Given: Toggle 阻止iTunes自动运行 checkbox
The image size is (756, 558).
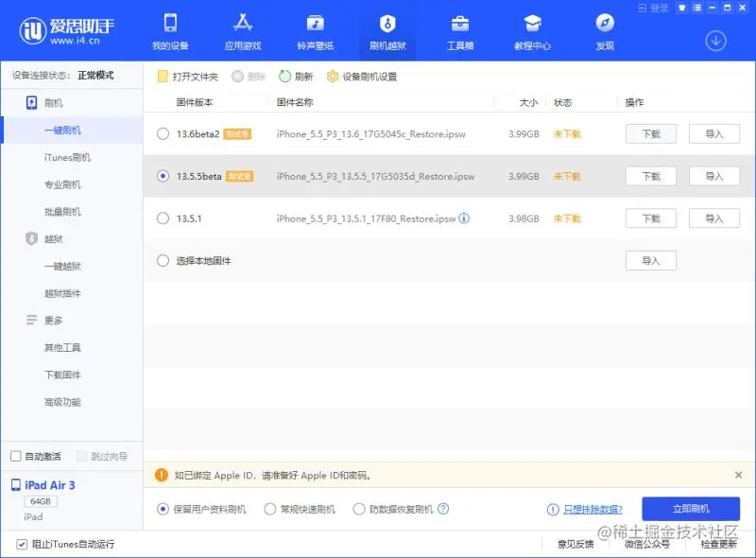Looking at the screenshot, I should tap(22, 544).
